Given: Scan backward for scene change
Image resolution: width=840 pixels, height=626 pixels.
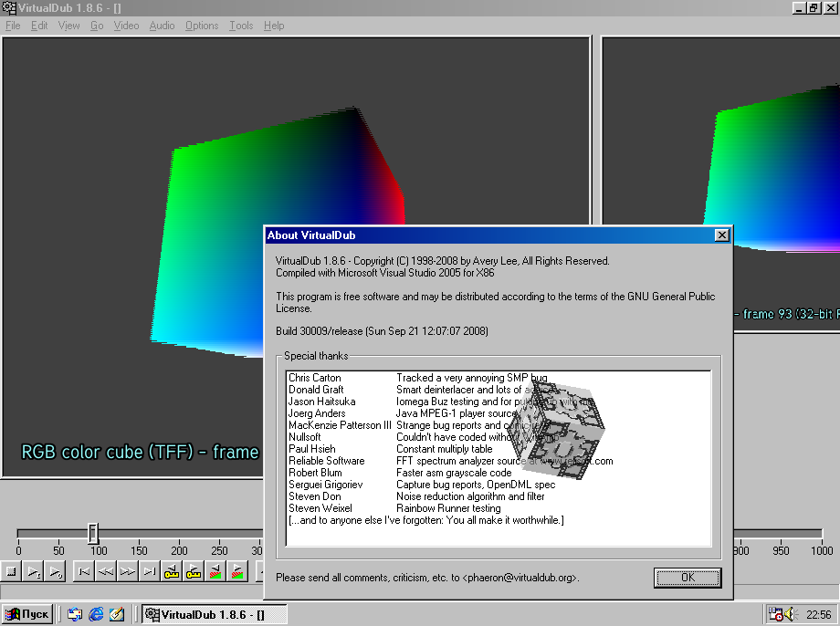Looking at the screenshot, I should [215, 572].
